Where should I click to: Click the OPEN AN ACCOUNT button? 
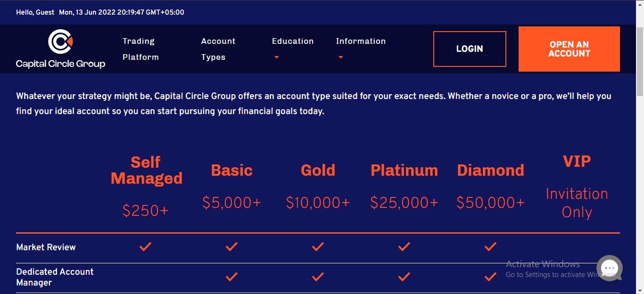(569, 49)
